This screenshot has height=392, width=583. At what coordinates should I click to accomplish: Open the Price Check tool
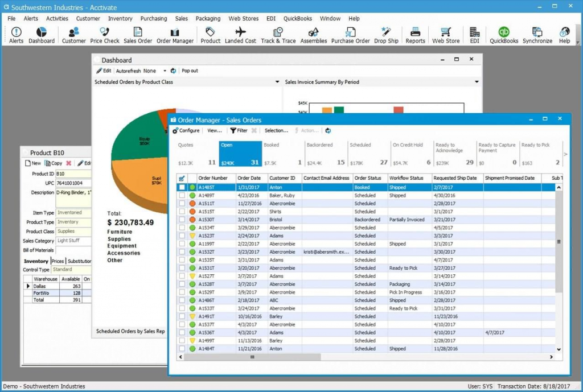(x=104, y=34)
